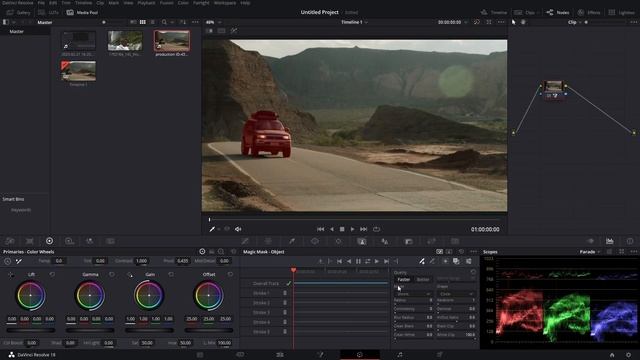Open the Tracker palette icon
This screenshot has width=640, height=360.
pos(338,241)
